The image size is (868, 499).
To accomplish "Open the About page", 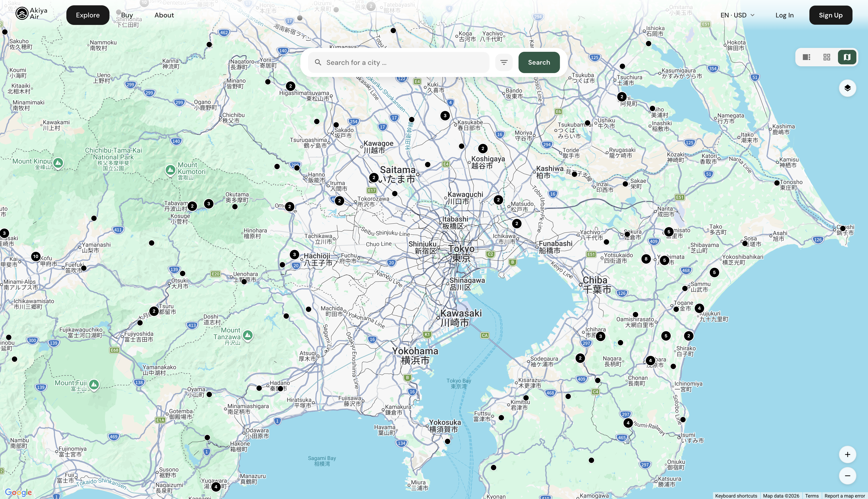I will click(x=164, y=15).
